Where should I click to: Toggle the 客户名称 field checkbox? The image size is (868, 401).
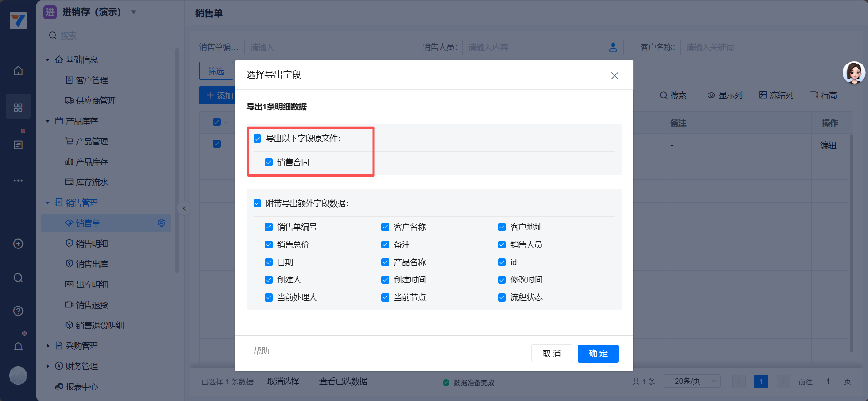pyautogui.click(x=385, y=227)
